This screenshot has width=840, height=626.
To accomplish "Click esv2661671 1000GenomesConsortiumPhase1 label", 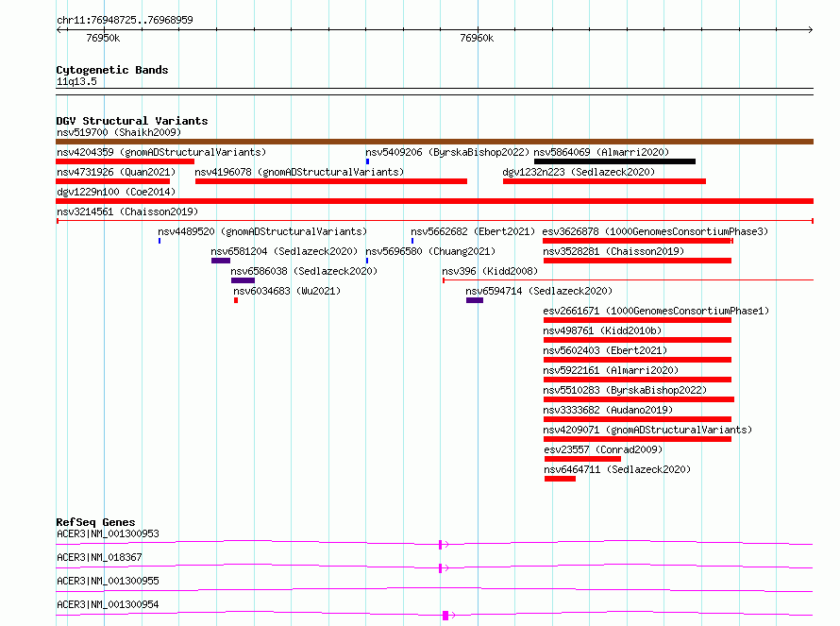I will (656, 311).
